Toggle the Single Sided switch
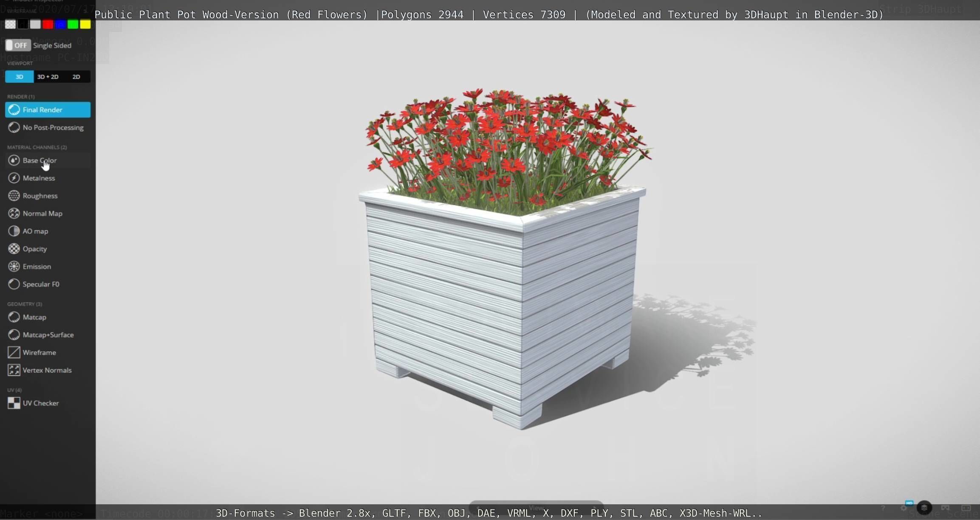980x520 pixels. [x=18, y=45]
